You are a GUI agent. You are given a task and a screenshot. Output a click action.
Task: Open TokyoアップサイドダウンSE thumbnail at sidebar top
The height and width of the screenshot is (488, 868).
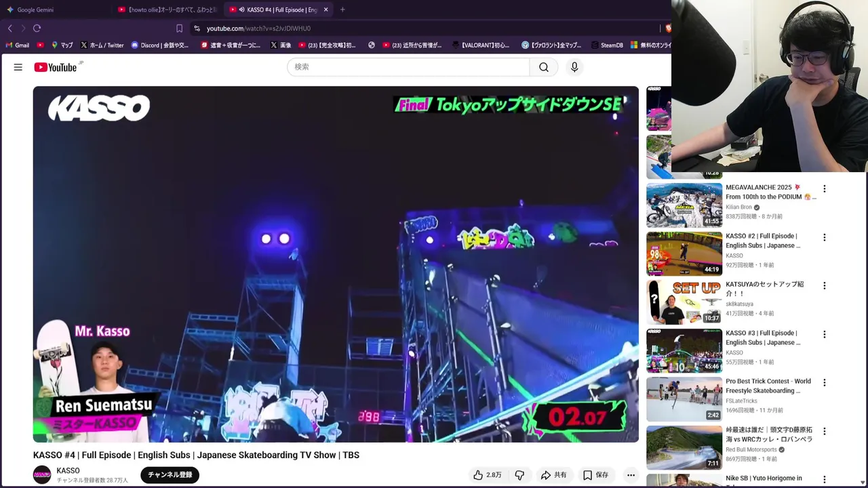click(x=658, y=108)
